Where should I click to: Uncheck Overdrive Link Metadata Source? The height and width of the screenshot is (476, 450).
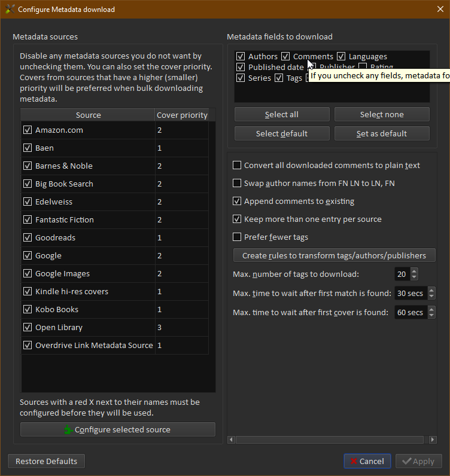pos(28,345)
